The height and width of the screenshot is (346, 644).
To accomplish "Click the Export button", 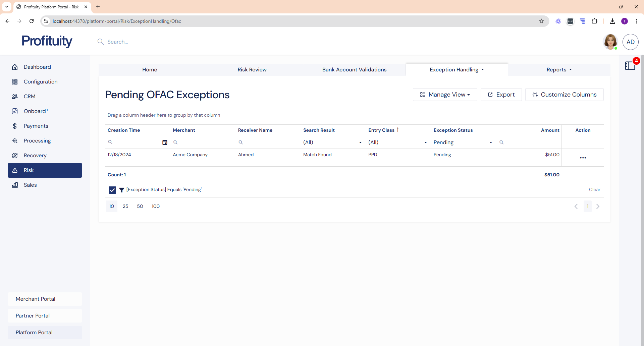I will [x=501, y=95].
